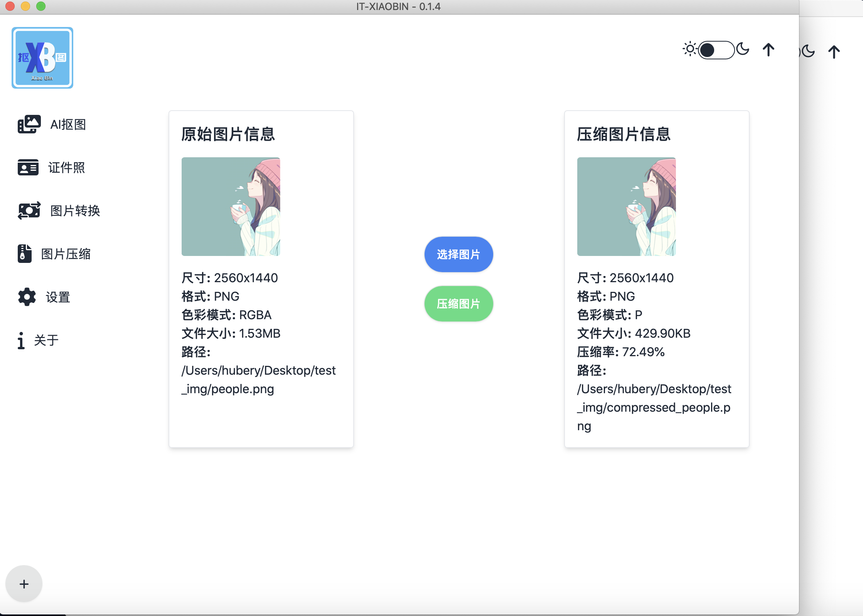Click the IT-XIAOBIN - 0.1.4 window title
The image size is (863, 616).
(x=398, y=7)
